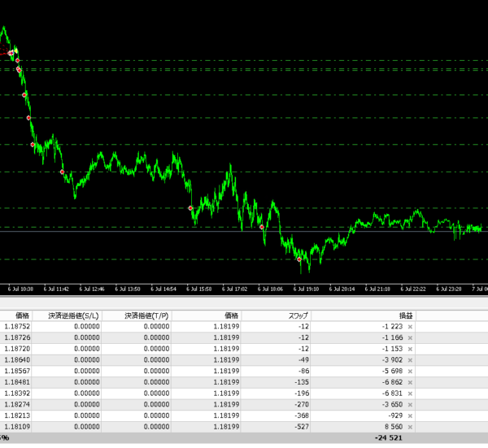This screenshot has width=488, height=448.
Task: Click the swap value -368
Action: 301,415
